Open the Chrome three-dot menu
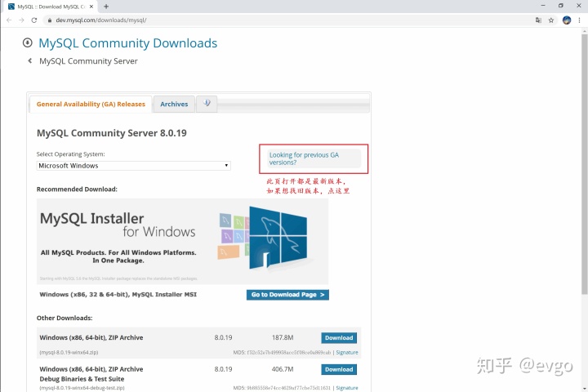Screen dimensions: 588x392 click(579, 20)
